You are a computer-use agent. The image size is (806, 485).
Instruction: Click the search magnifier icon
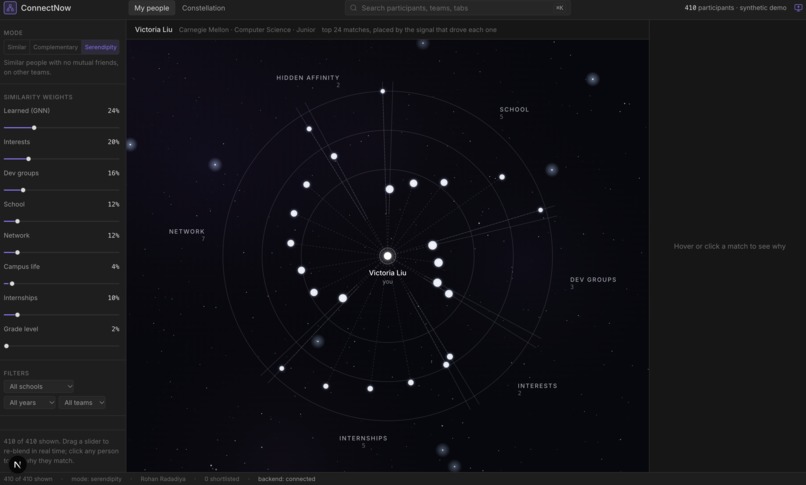[353, 8]
